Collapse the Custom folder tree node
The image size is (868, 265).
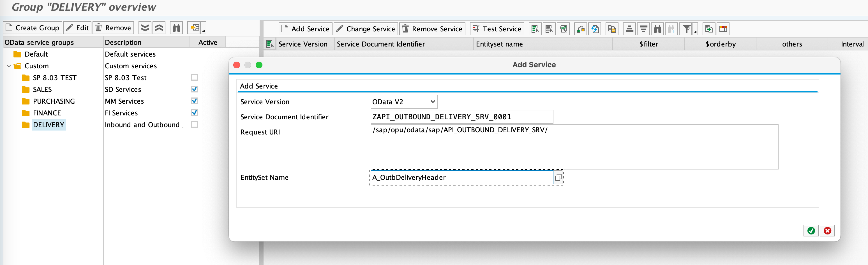click(x=9, y=66)
